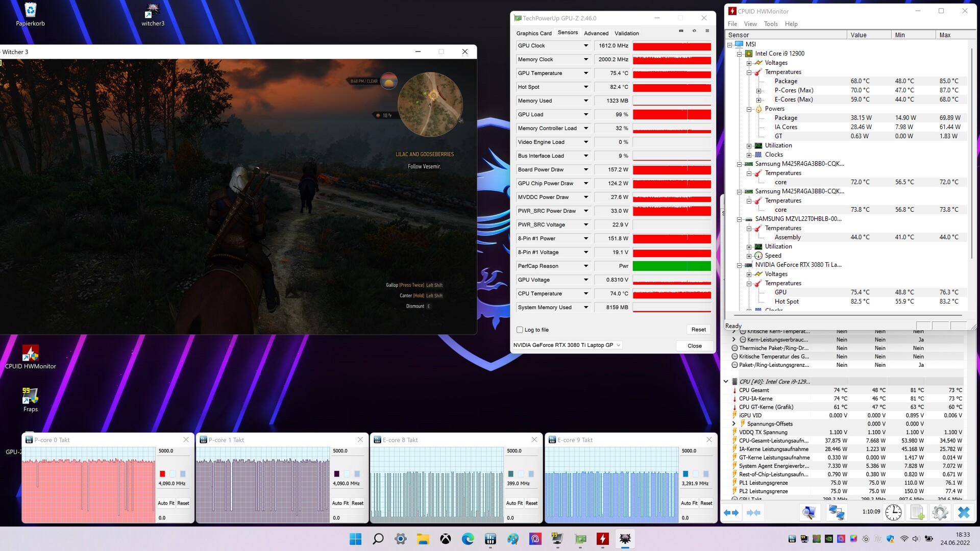This screenshot has width=980, height=551.
Task: Open HWMonitor Tools menu
Action: (x=771, y=24)
